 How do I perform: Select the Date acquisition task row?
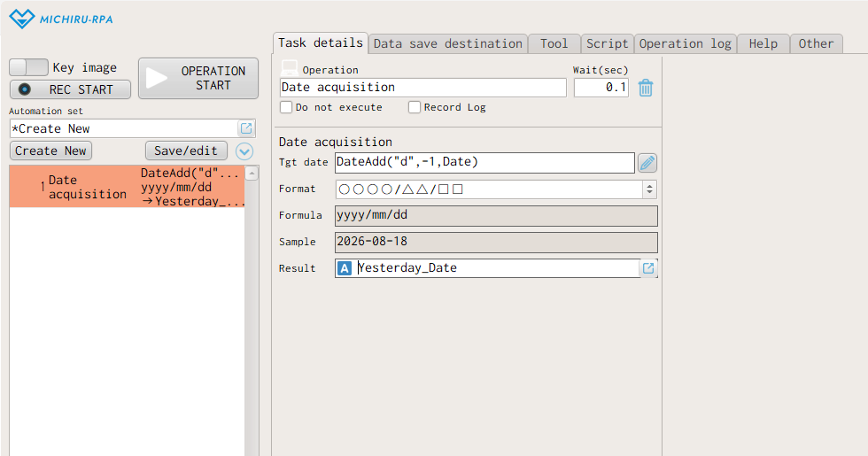coord(127,187)
